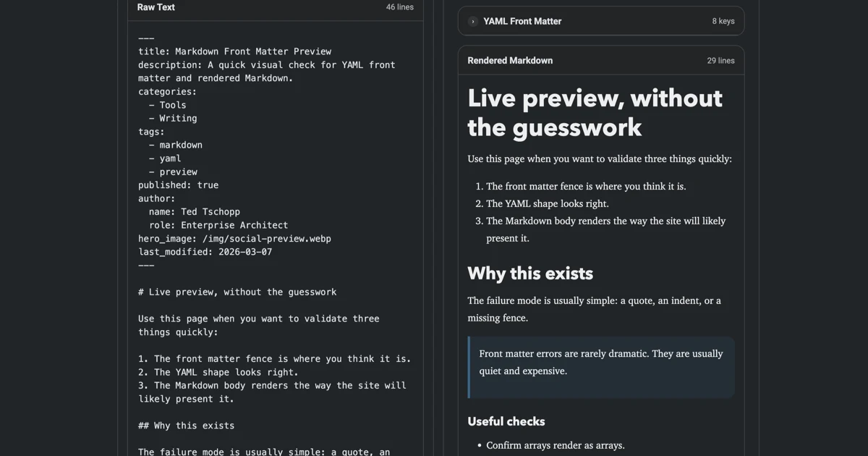Select the Raw Text panel header

pyautogui.click(x=156, y=7)
